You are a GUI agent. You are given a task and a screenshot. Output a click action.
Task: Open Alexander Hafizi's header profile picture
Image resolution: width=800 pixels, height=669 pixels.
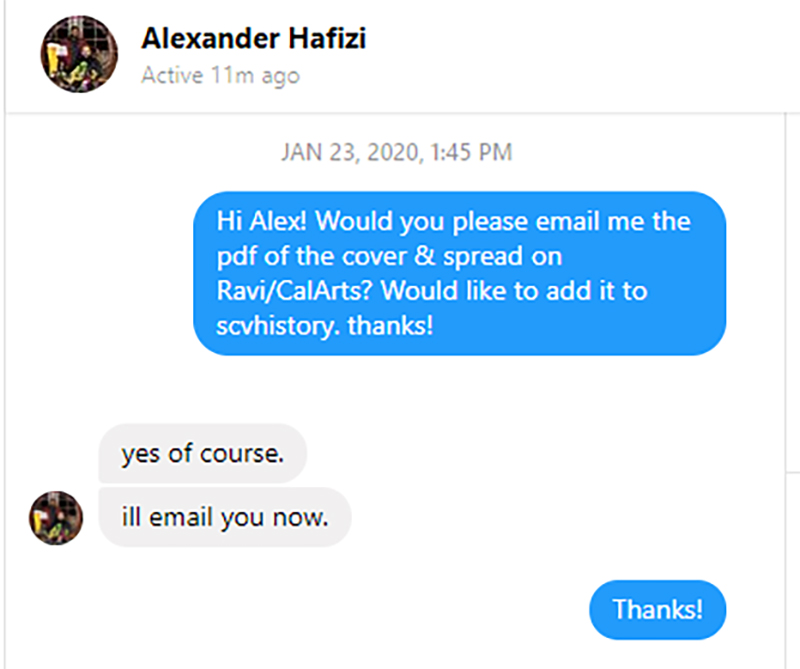pyautogui.click(x=71, y=54)
